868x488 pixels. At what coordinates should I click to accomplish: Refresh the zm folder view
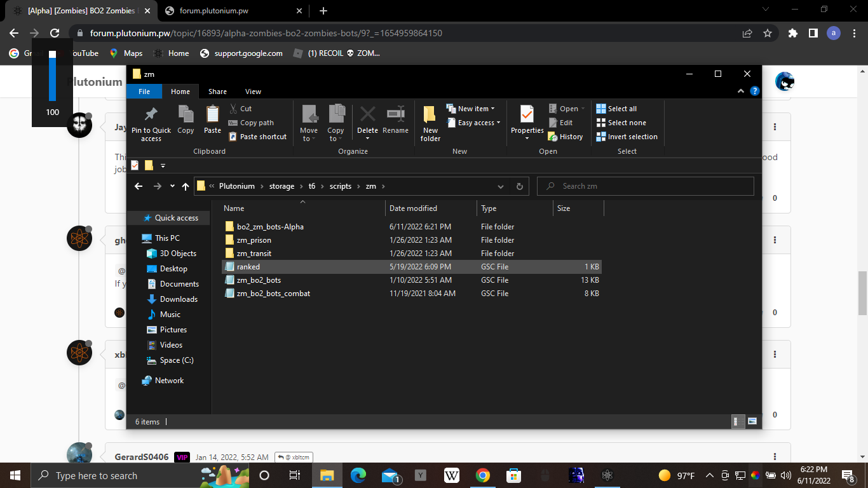click(x=519, y=186)
